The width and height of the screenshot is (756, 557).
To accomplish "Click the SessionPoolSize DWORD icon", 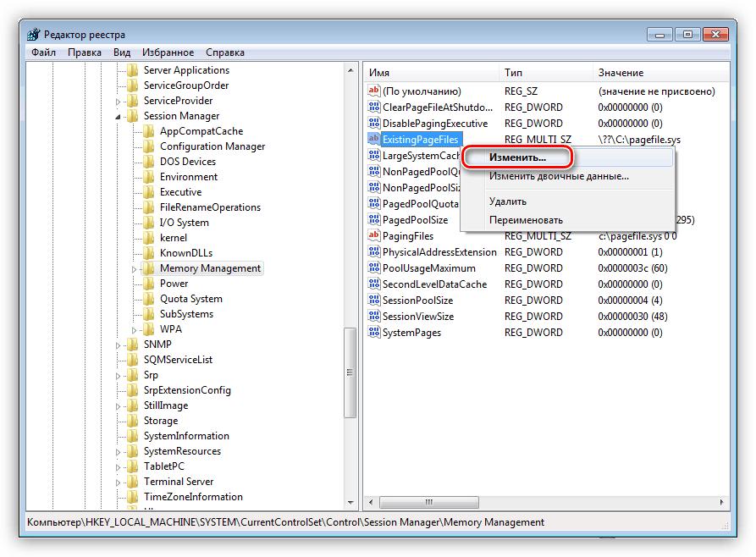I will coord(373,300).
